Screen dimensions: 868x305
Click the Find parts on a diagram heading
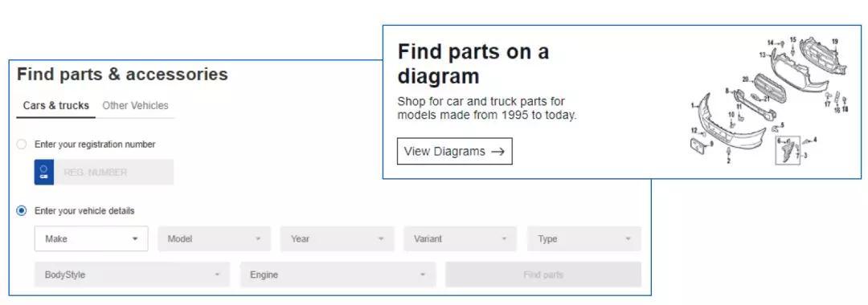(473, 63)
